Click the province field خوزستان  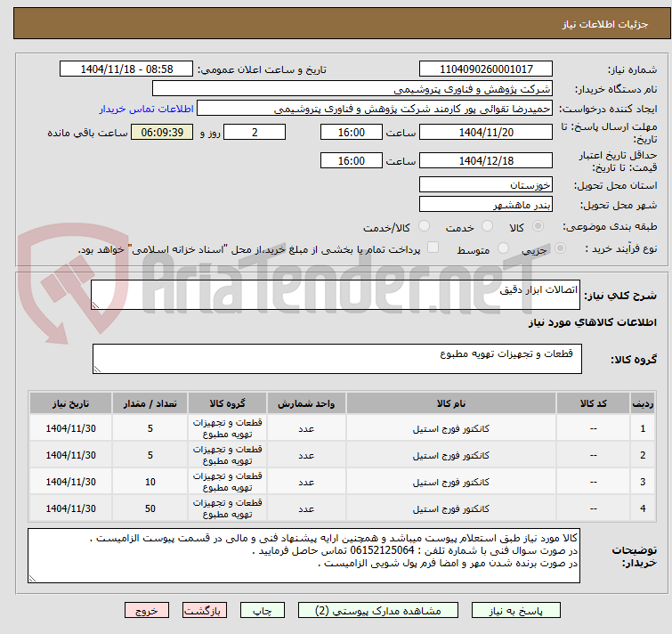486,184
